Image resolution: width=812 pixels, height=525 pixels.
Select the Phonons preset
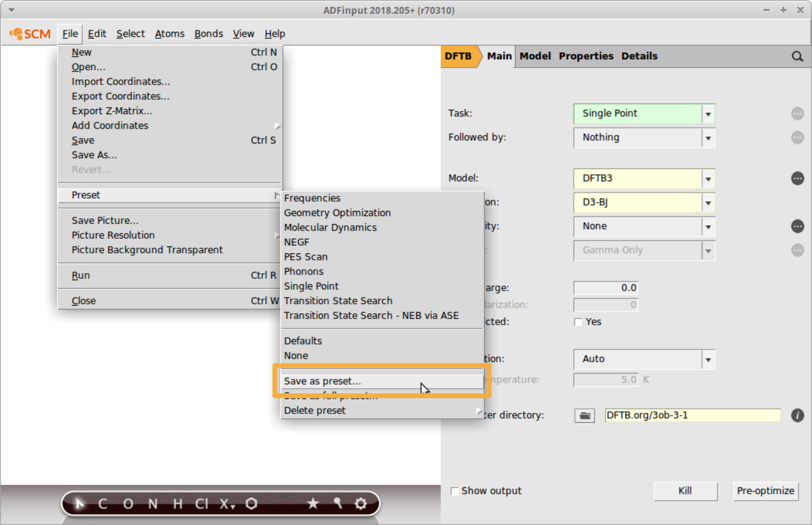[382, 271]
